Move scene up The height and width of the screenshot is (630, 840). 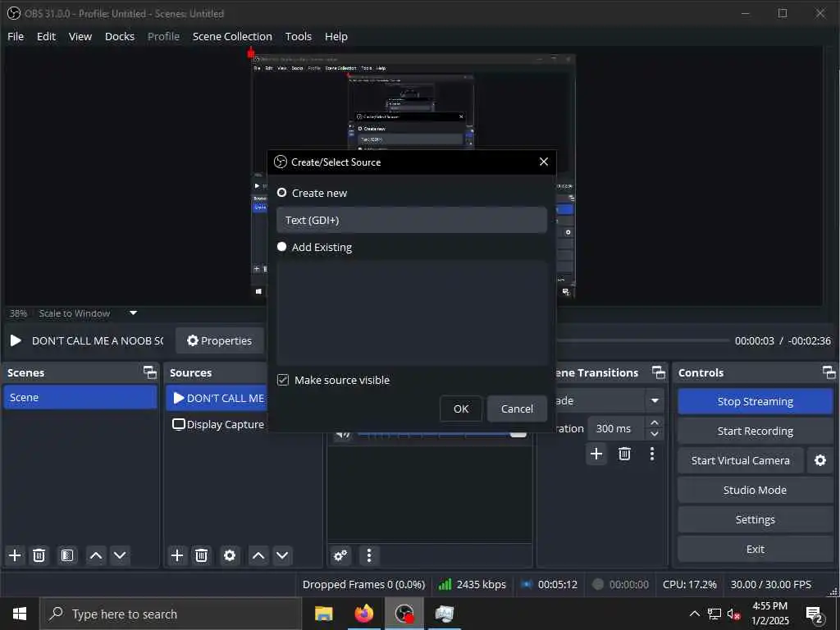pyautogui.click(x=96, y=555)
